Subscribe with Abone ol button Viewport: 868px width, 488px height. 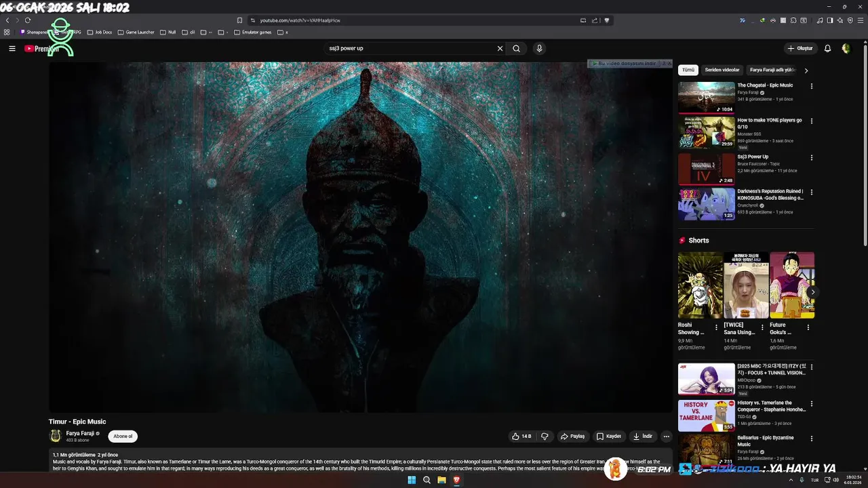(x=123, y=436)
